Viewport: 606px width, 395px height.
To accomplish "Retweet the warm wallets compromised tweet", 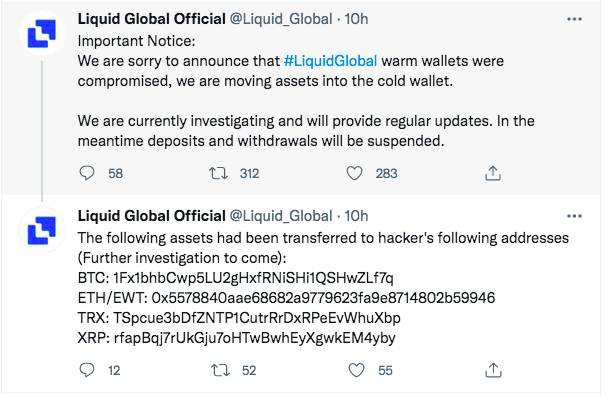I will pyautogui.click(x=219, y=173).
